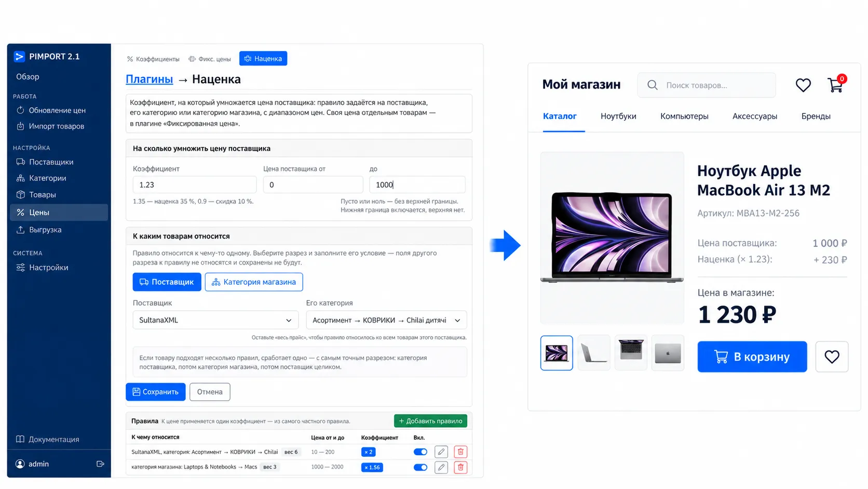Viewport: 868px width, 489px height.
Task: Switch to the Коэффициенты tab
Action: 153,59
